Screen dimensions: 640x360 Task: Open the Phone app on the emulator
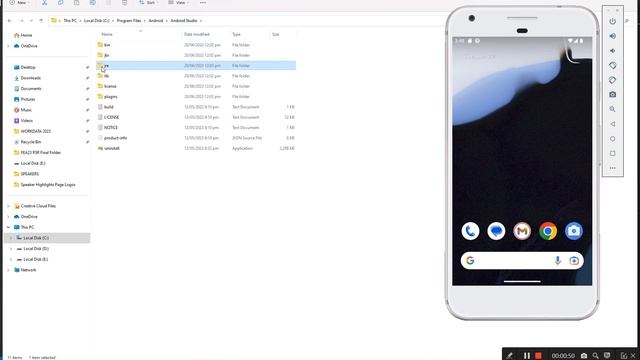click(470, 231)
